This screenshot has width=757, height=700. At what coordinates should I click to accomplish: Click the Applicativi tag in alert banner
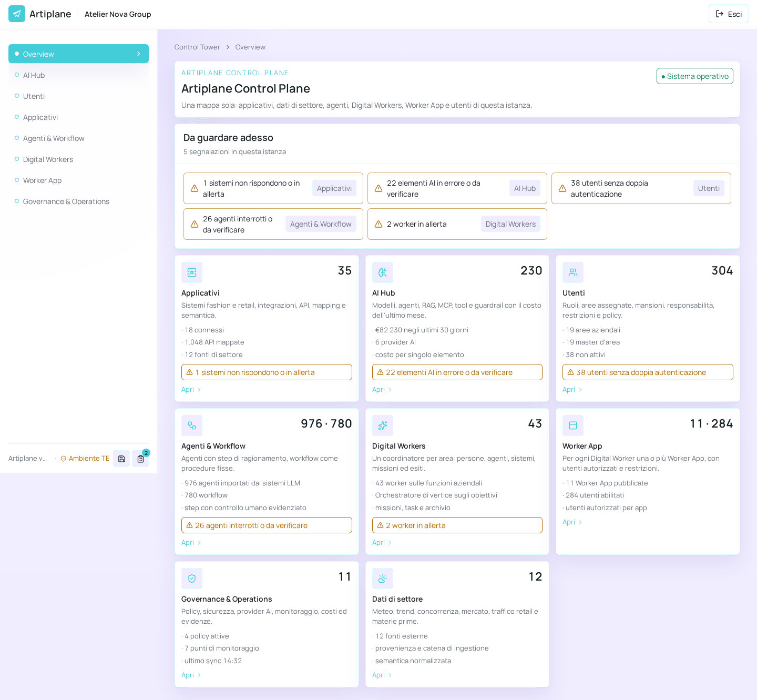pyautogui.click(x=334, y=188)
